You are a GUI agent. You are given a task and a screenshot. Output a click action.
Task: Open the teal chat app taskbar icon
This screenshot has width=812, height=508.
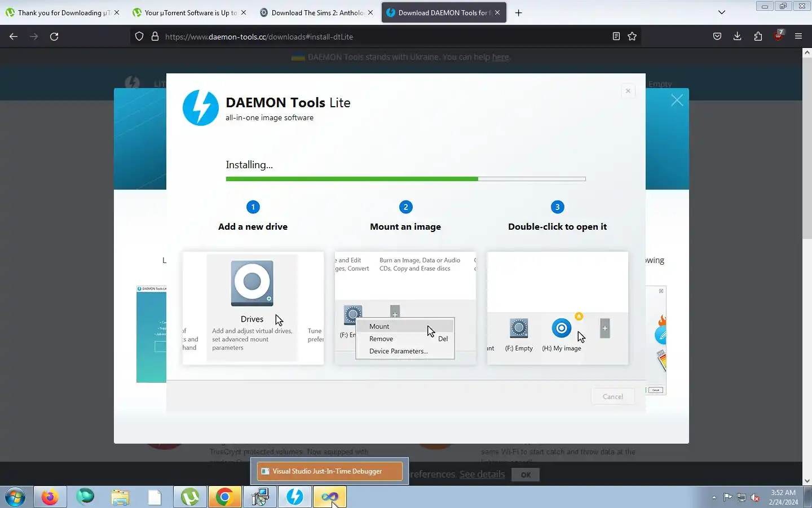coord(85,497)
